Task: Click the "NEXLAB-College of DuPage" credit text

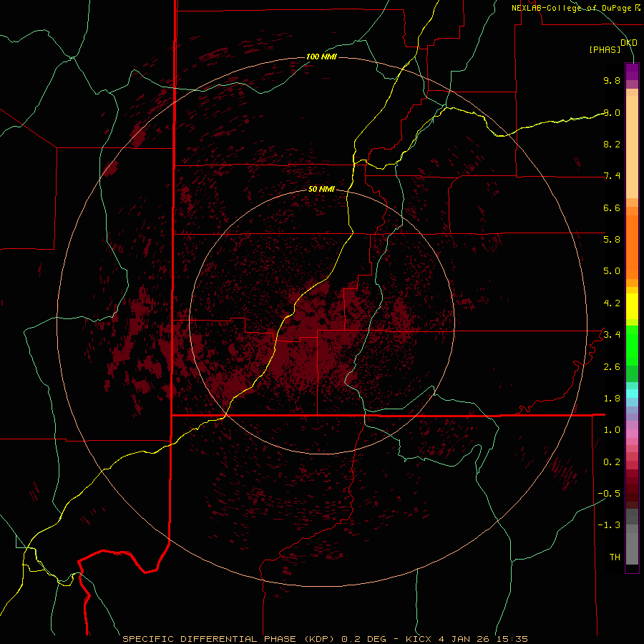Action: [x=571, y=8]
